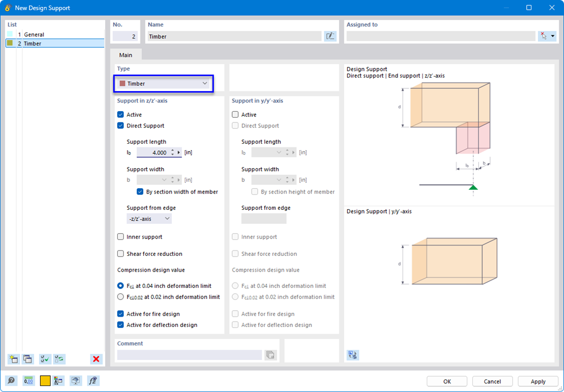Open the colored display properties icon
The width and height of the screenshot is (564, 392).
pyautogui.click(x=58, y=381)
